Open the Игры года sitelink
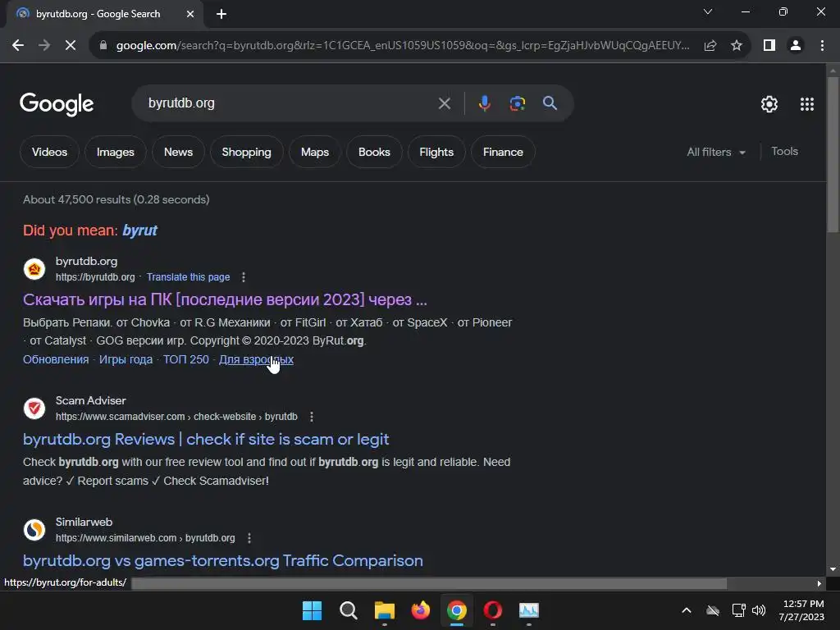Screen dimensions: 840x630 click(x=126, y=359)
